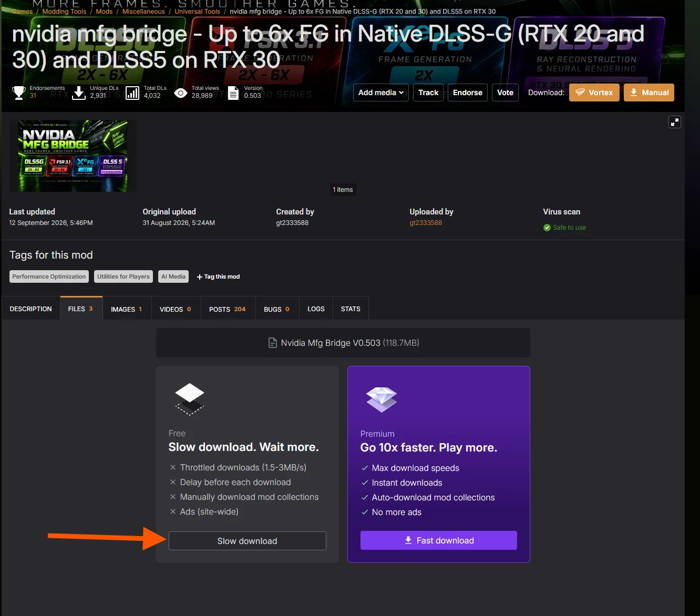Screen dimensions: 700x616
Task: Open uploader gt2333588 profile link
Action: click(x=426, y=223)
